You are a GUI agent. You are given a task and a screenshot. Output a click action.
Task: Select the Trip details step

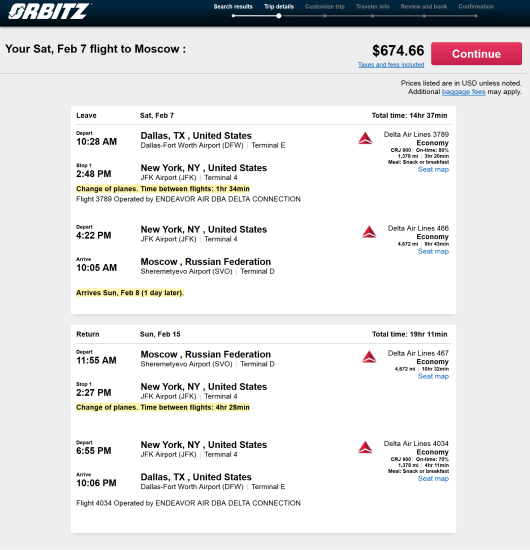tap(279, 7)
